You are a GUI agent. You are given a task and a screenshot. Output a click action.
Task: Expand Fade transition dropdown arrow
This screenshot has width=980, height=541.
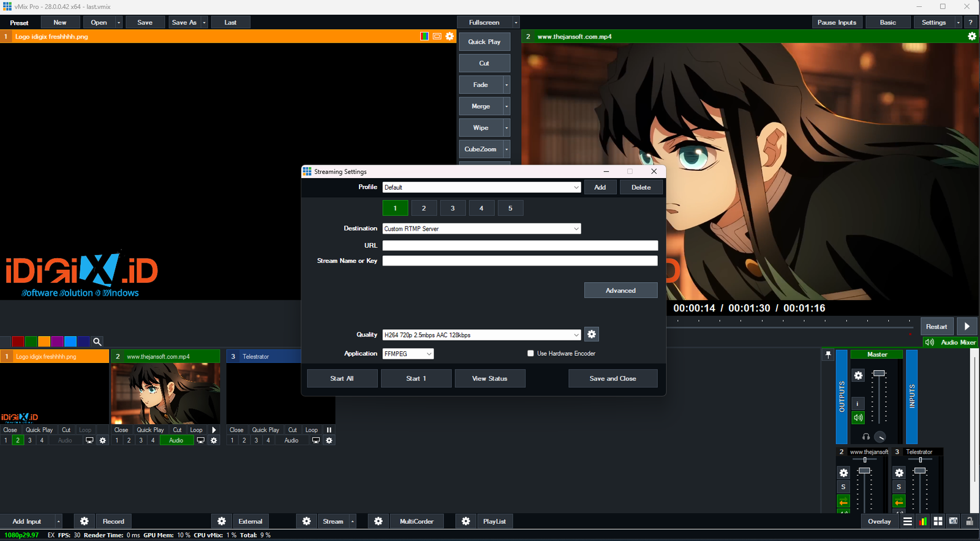507,85
